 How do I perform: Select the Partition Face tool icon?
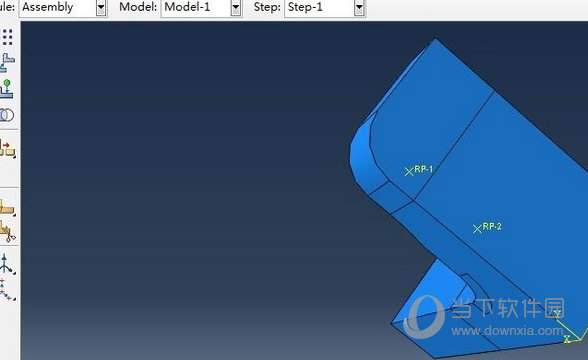pyautogui.click(x=7, y=207)
